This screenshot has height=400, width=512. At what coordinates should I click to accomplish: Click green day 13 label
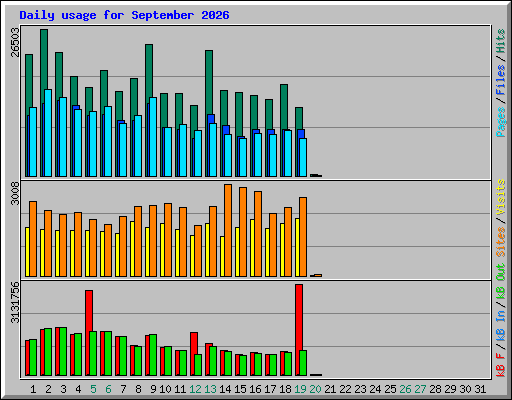210,389
